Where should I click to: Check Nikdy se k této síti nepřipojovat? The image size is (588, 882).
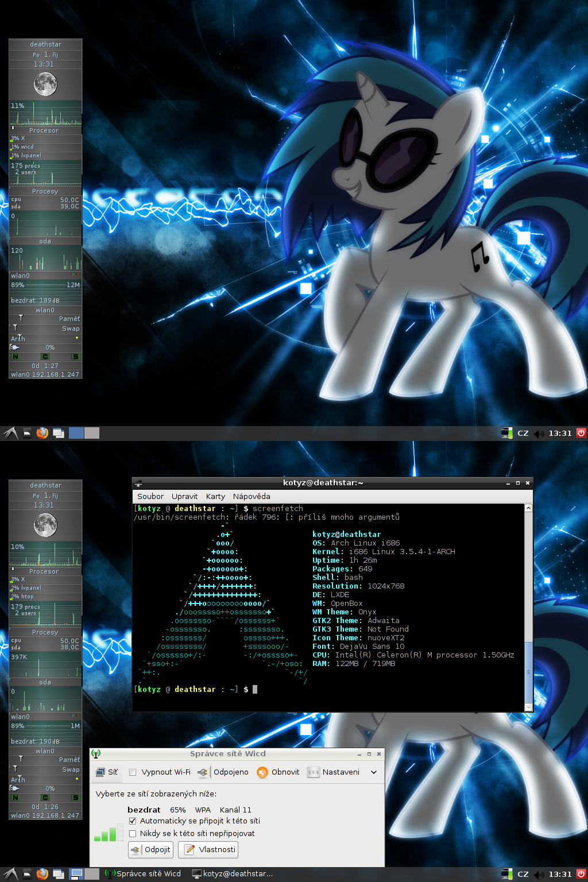coord(133,834)
